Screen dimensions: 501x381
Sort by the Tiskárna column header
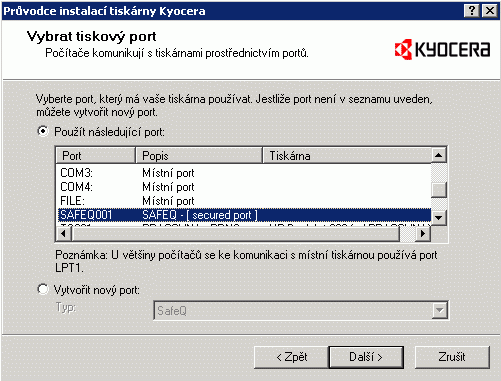(x=347, y=155)
